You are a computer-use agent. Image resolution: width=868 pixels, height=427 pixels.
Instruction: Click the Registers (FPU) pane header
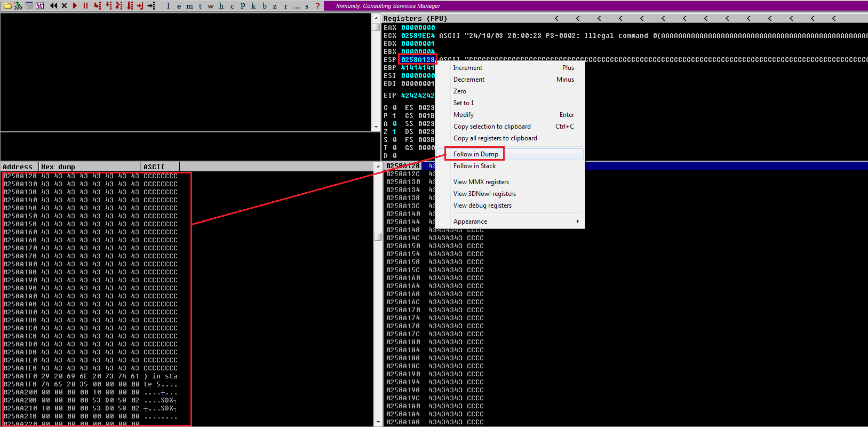click(x=415, y=18)
